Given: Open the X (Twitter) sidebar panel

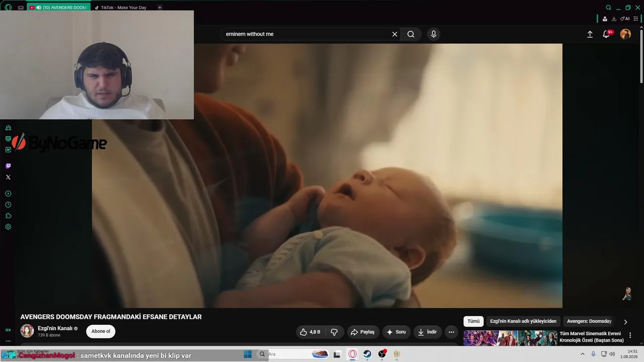Looking at the screenshot, I should 8,177.
